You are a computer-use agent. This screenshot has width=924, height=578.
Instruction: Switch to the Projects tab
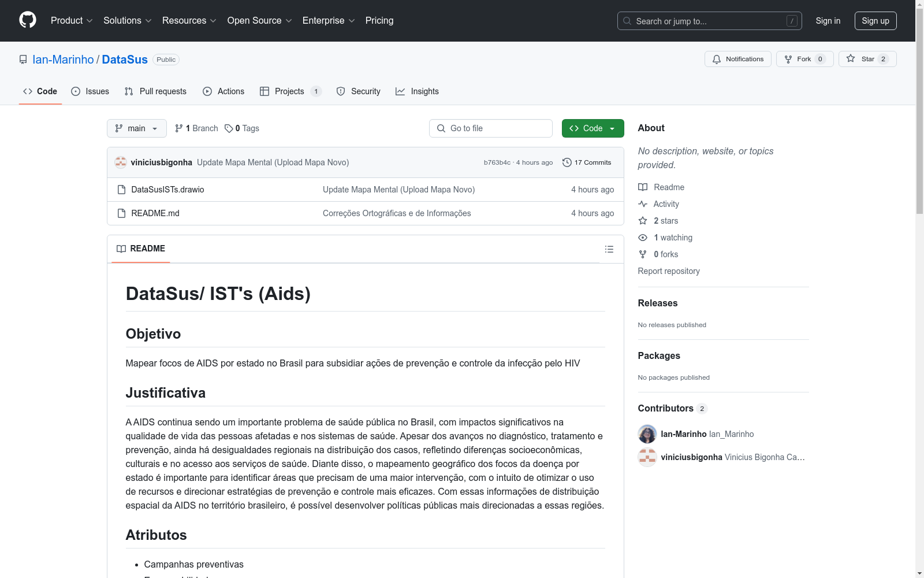290,91
